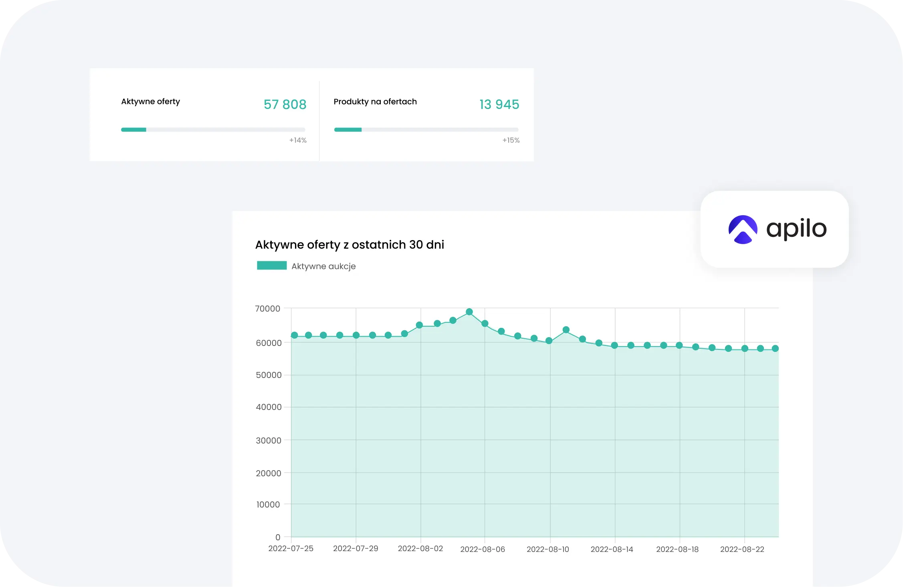Click the Produkty na ofertach card title

375,101
